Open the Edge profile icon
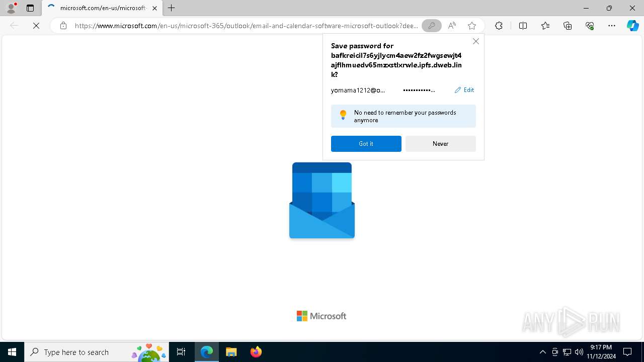 [x=11, y=8]
